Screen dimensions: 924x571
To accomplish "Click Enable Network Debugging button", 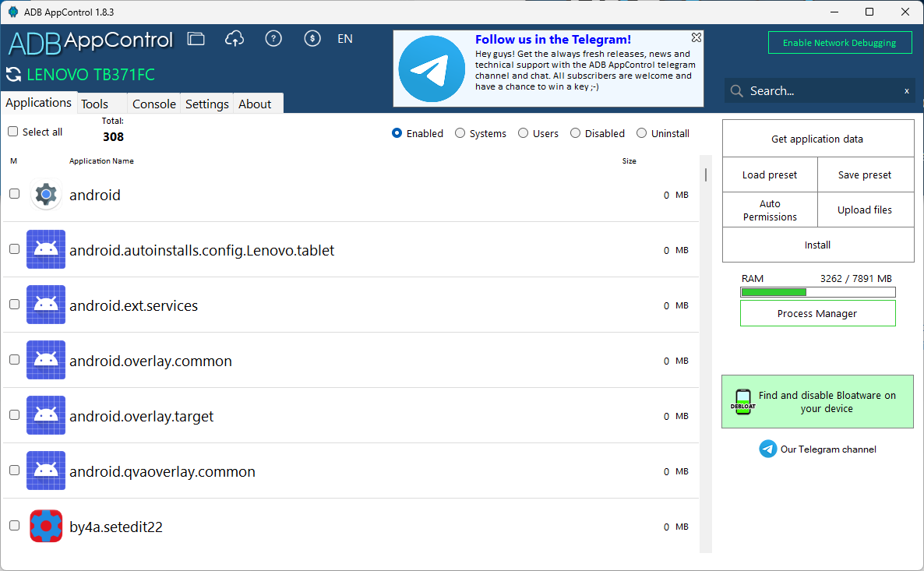I will coord(839,43).
